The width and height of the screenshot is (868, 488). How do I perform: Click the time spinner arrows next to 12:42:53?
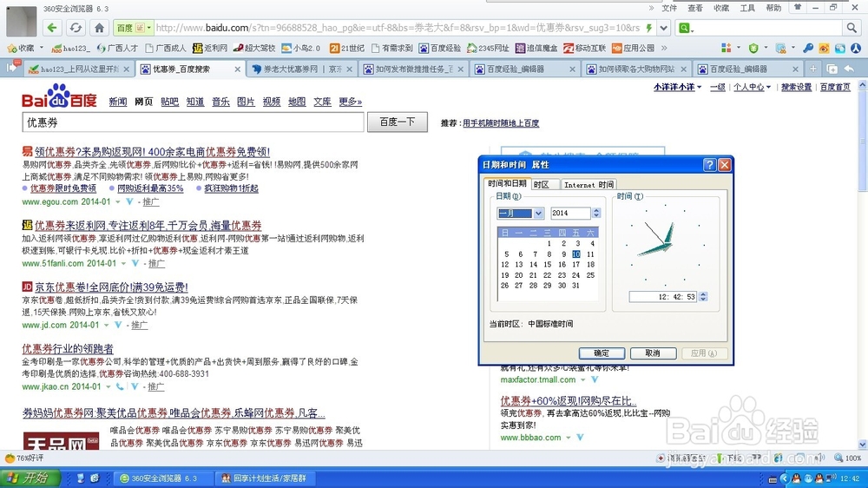point(703,297)
